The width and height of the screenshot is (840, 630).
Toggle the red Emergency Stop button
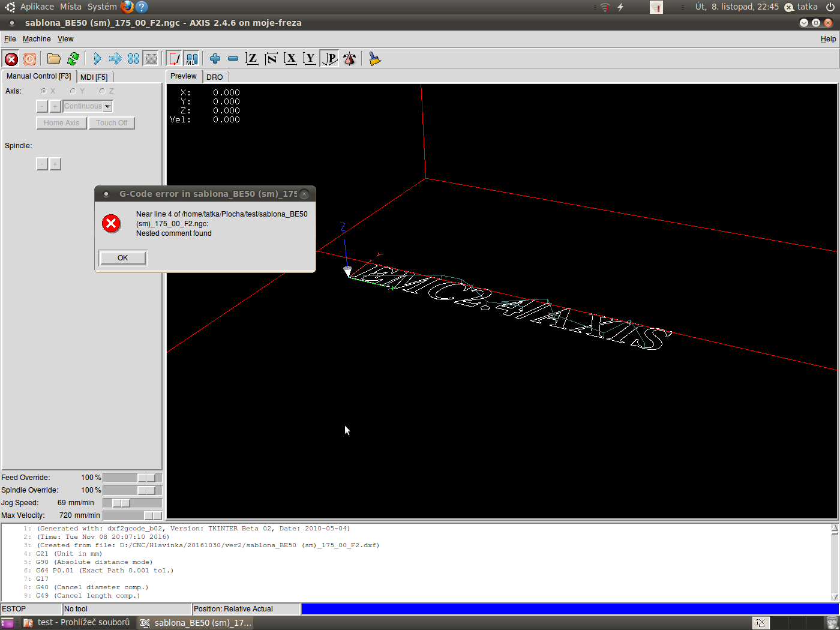point(11,59)
